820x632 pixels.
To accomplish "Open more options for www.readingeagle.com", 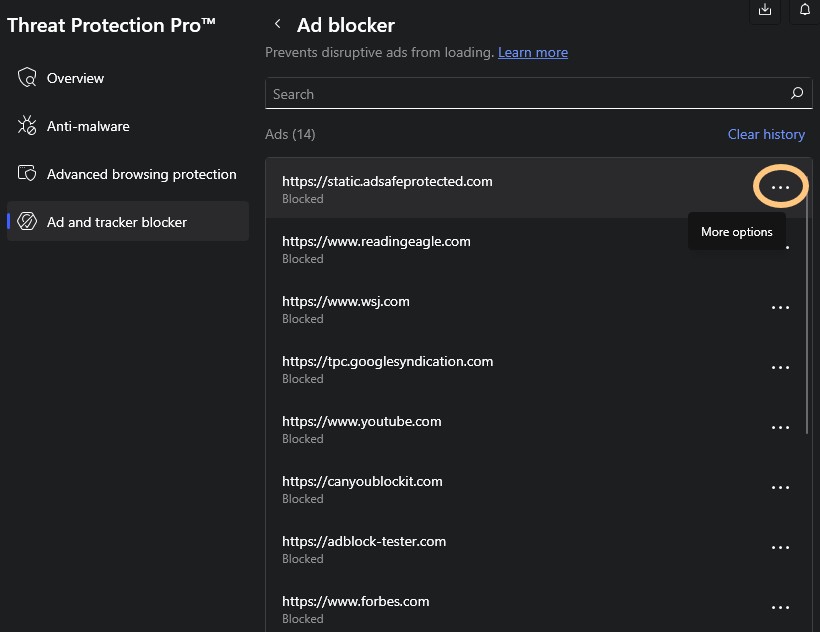I will pos(780,247).
